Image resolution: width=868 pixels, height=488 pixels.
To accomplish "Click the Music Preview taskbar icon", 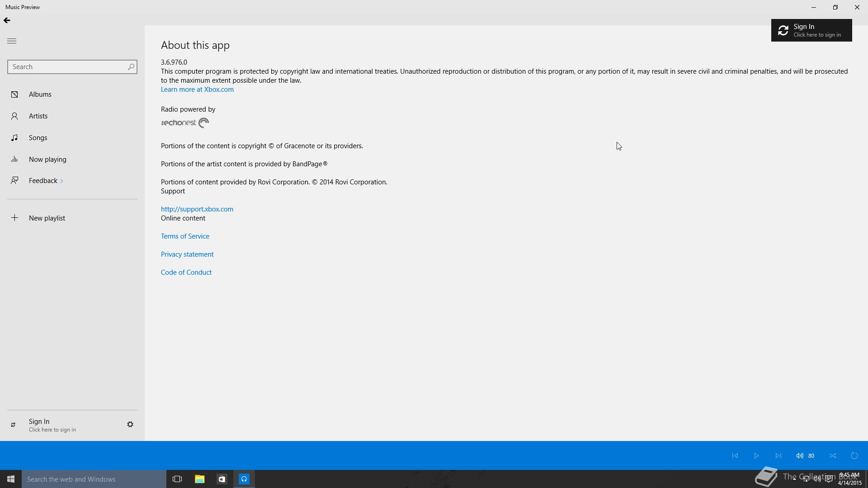I will [x=244, y=479].
